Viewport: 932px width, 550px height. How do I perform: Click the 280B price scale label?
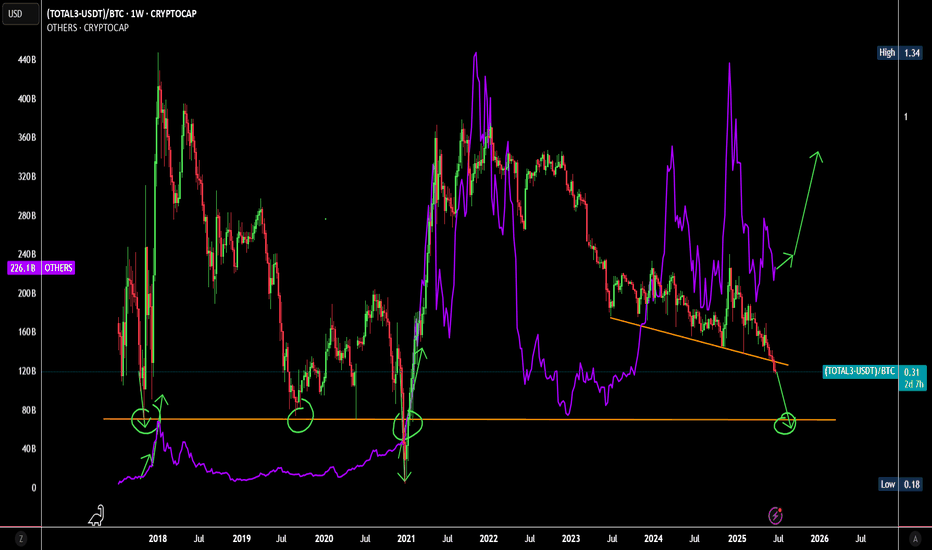(x=27, y=215)
